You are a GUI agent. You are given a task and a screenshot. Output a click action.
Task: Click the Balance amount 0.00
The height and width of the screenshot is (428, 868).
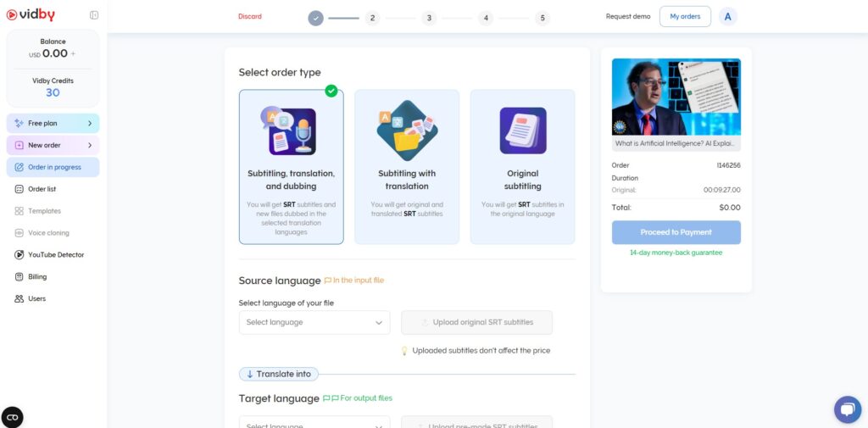coord(55,53)
